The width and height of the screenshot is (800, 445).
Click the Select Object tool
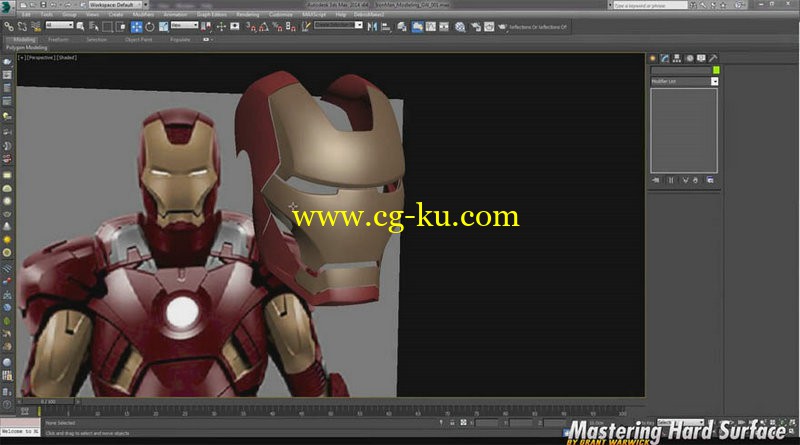80,27
